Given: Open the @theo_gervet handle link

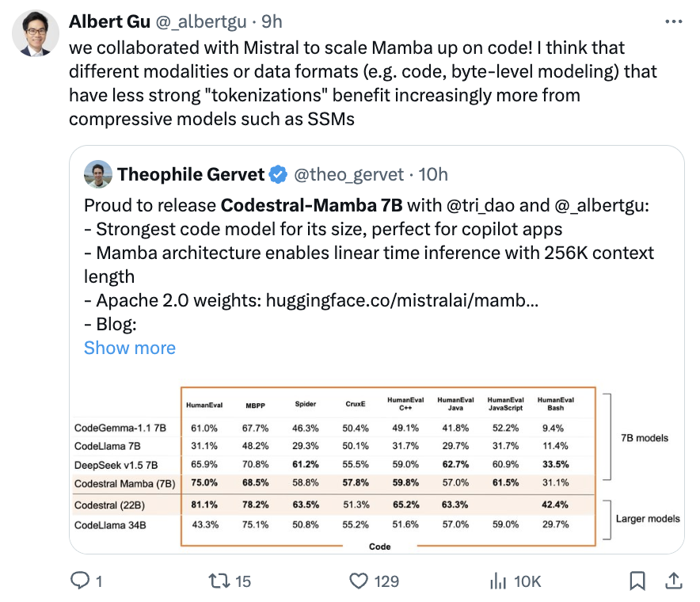Looking at the screenshot, I should click(x=348, y=174).
